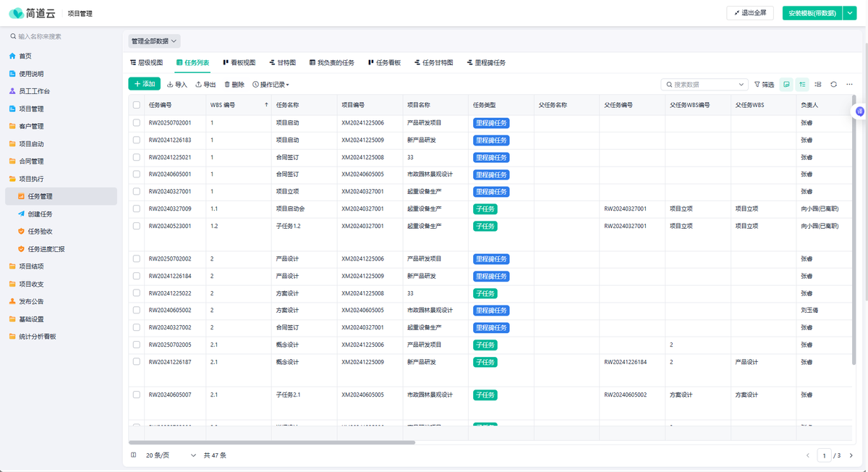The height and width of the screenshot is (472, 868).
Task: Click the field display settings icon
Action: pos(818,85)
